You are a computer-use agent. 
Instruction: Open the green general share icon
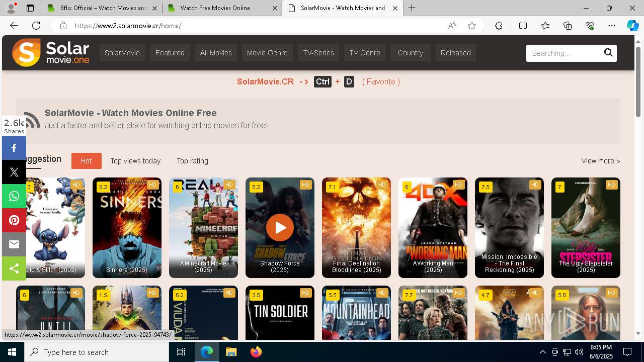pyautogui.click(x=14, y=268)
